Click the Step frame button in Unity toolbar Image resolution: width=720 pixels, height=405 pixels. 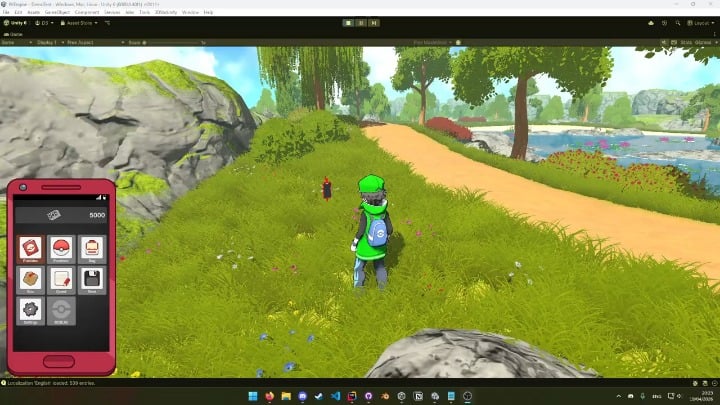point(374,23)
